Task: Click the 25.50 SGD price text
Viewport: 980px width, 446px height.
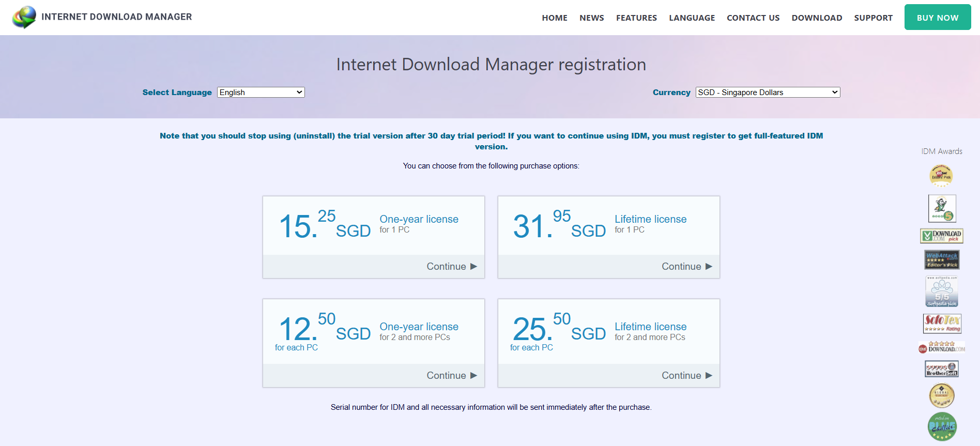Action: pyautogui.click(x=559, y=328)
